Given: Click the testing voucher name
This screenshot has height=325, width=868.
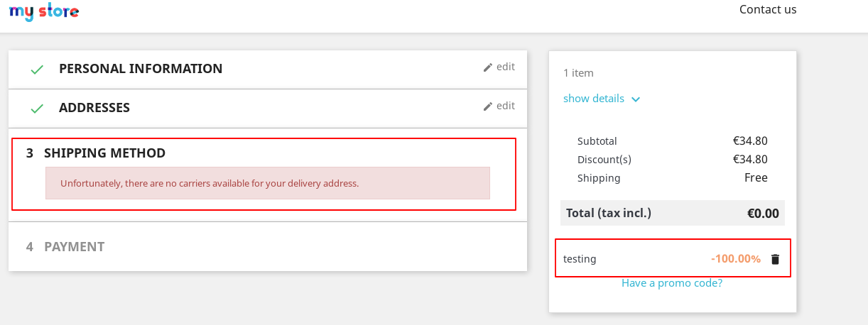Looking at the screenshot, I should (580, 259).
